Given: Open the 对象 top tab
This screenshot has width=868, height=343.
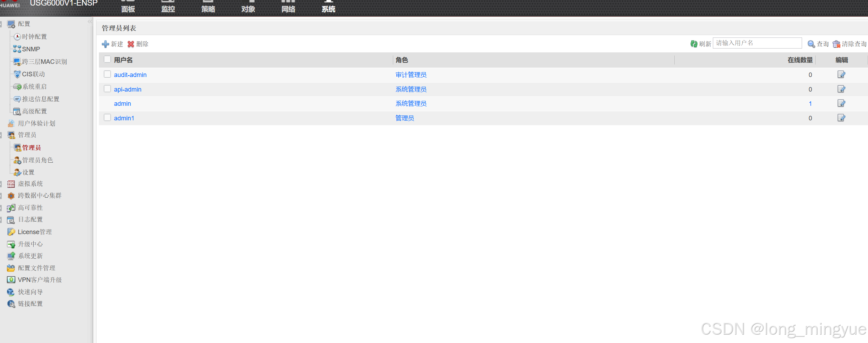Looking at the screenshot, I should click(248, 7).
